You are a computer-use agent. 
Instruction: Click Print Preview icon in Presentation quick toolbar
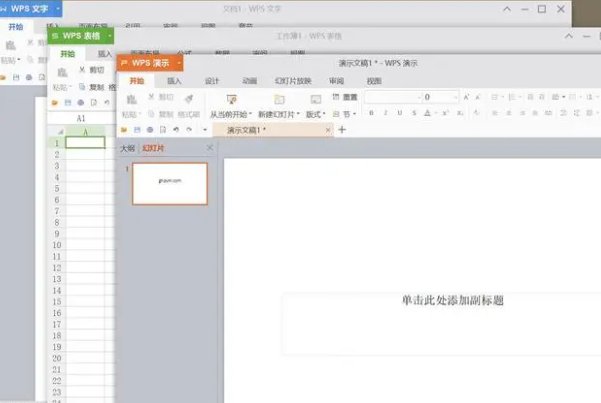click(x=163, y=130)
